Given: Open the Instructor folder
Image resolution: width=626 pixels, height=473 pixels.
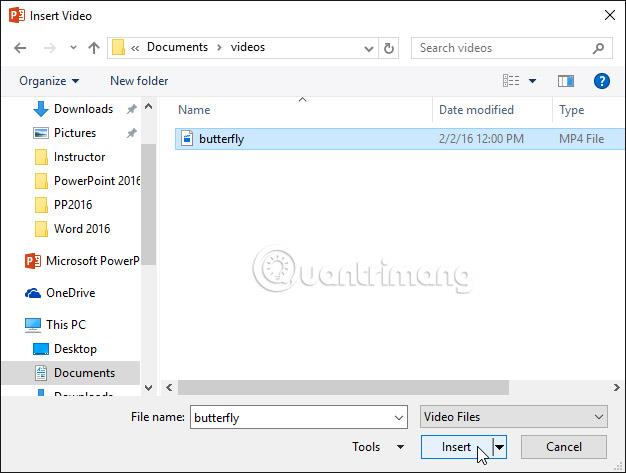Looking at the screenshot, I should (x=79, y=157).
